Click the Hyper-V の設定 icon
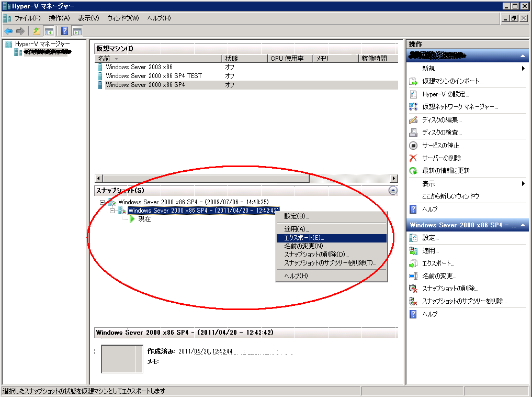Image resolution: width=532 pixels, height=397 pixels. 413,94
